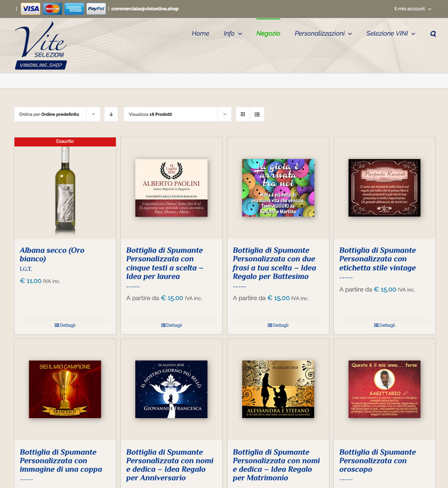The width and height of the screenshot is (448, 488).
Task: Switch to grid view layout
Action: 243,114
